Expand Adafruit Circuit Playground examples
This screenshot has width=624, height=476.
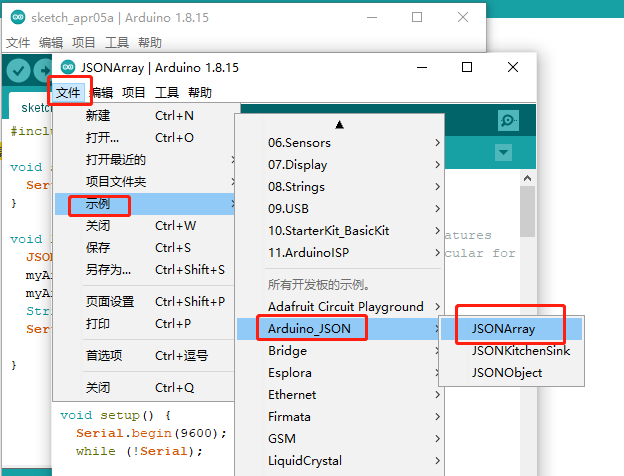(x=340, y=306)
